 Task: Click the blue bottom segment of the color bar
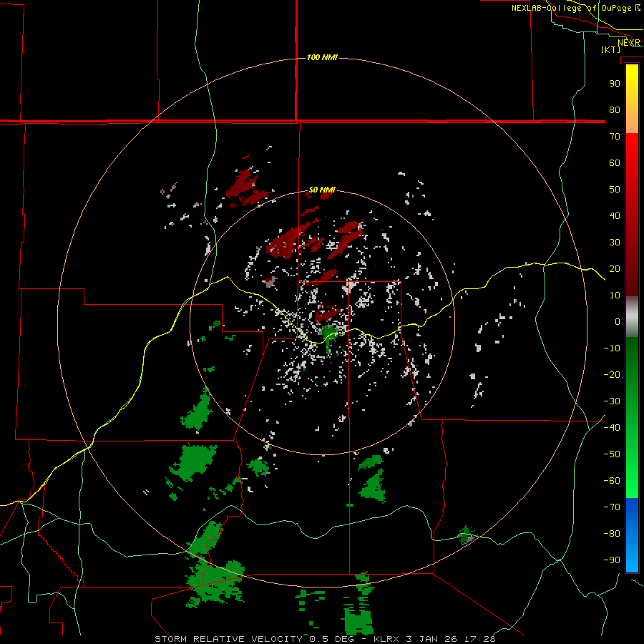click(x=632, y=535)
